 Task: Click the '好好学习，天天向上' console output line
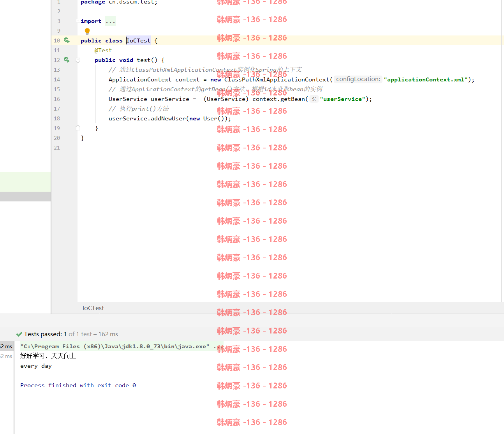click(x=48, y=356)
